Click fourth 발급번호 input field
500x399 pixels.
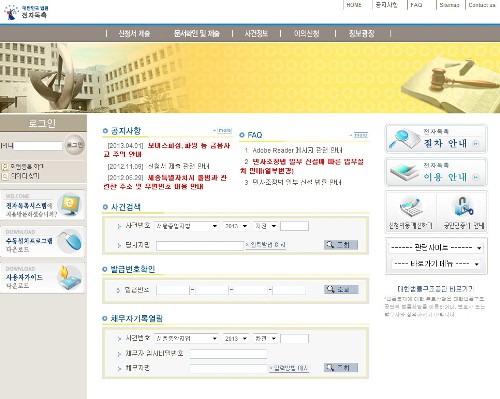[289, 290]
